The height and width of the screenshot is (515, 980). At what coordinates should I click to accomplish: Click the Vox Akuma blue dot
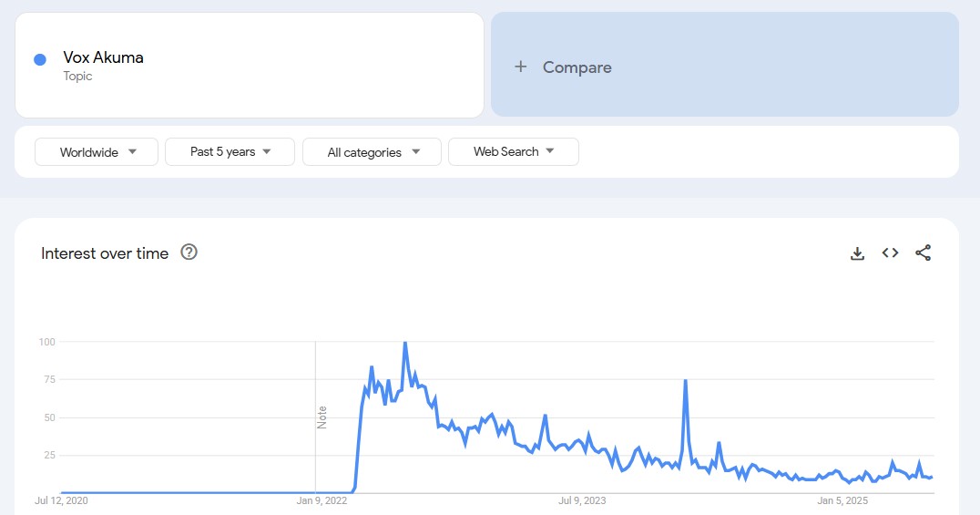(40, 59)
